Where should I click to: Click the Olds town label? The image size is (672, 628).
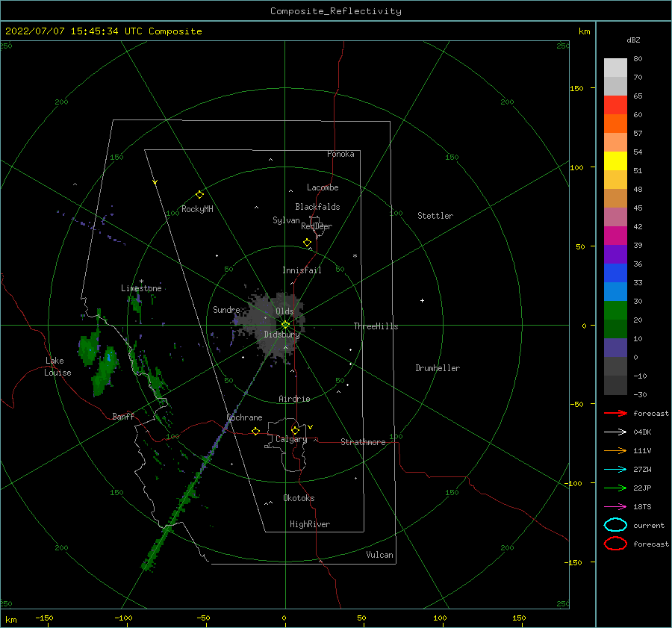tap(284, 311)
